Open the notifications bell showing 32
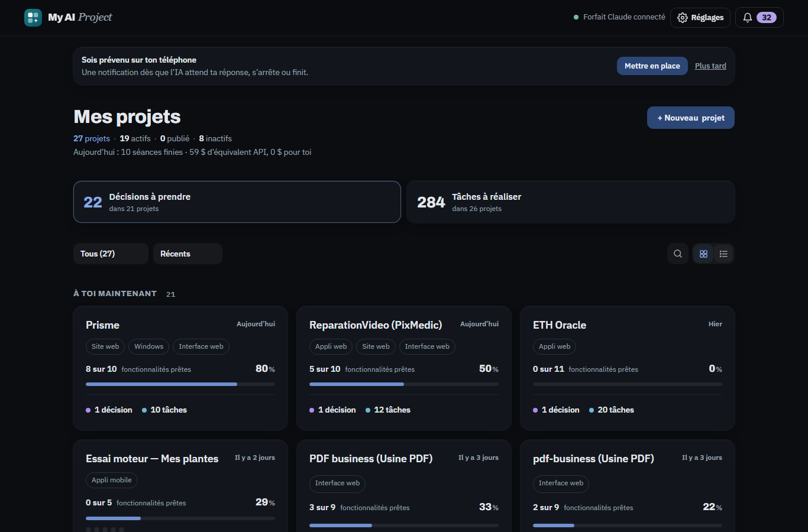Viewport: 808px width, 532px height. pyautogui.click(x=759, y=18)
